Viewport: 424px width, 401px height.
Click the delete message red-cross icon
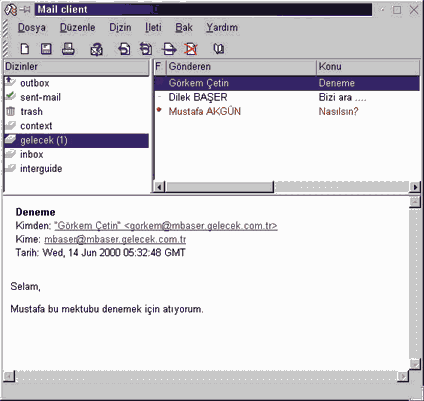point(191,49)
